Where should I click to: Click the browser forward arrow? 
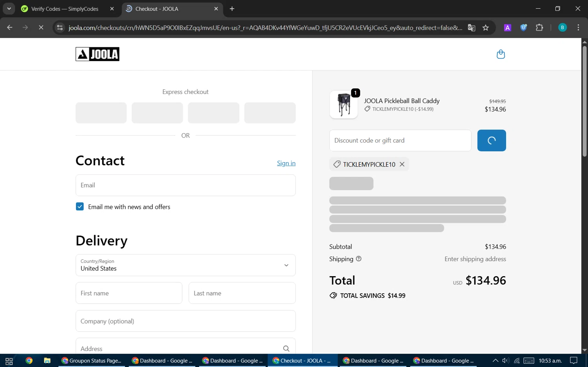pos(25,27)
